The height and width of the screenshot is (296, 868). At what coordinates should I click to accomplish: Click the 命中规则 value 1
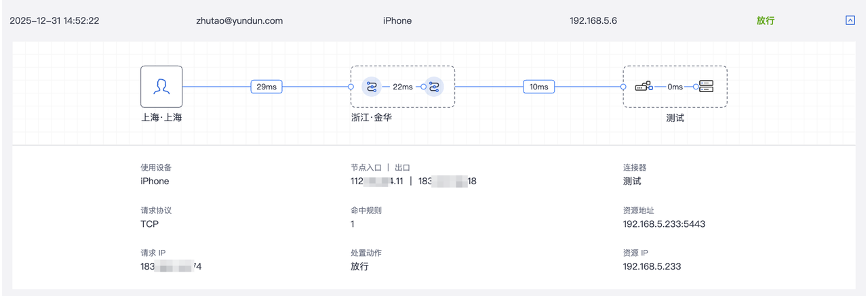[x=353, y=224]
